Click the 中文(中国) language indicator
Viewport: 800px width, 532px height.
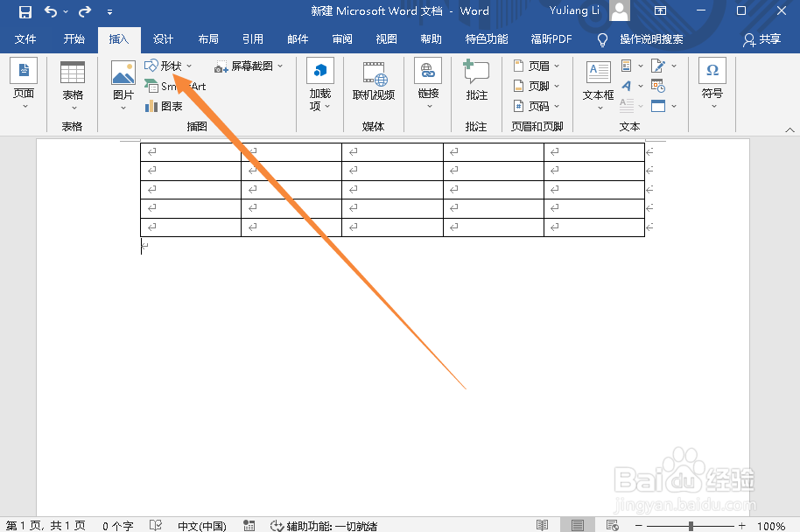click(x=202, y=525)
